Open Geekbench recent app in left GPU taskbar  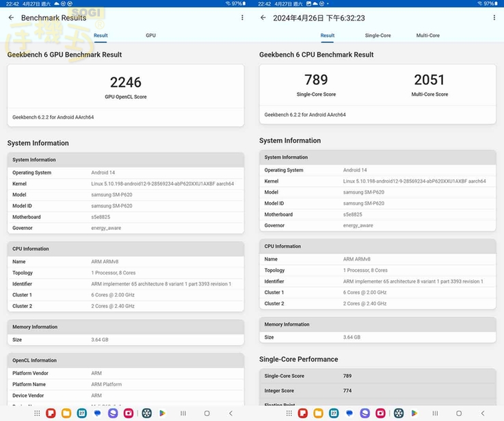point(147,413)
